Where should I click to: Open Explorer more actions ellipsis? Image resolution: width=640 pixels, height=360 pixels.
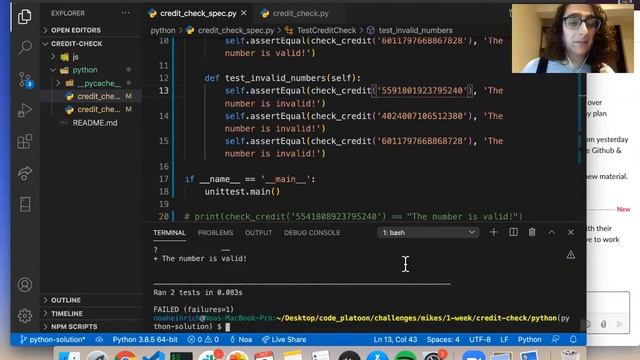(x=125, y=13)
